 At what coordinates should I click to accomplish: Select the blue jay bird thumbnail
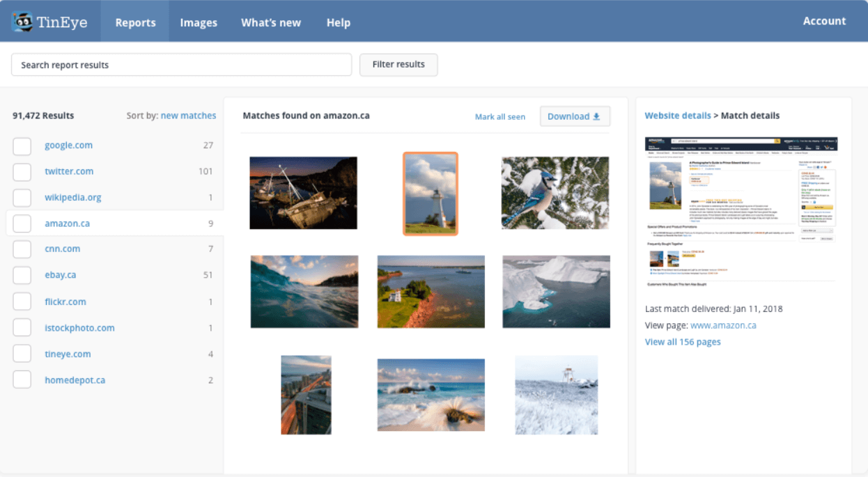555,193
